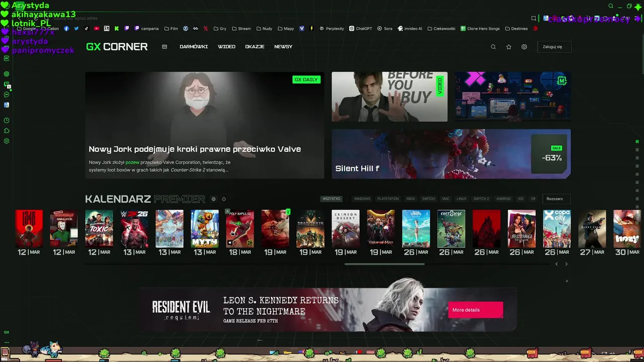This screenshot has width=644, height=362.
Task: Filter calendar by MAC
Action: (x=446, y=199)
